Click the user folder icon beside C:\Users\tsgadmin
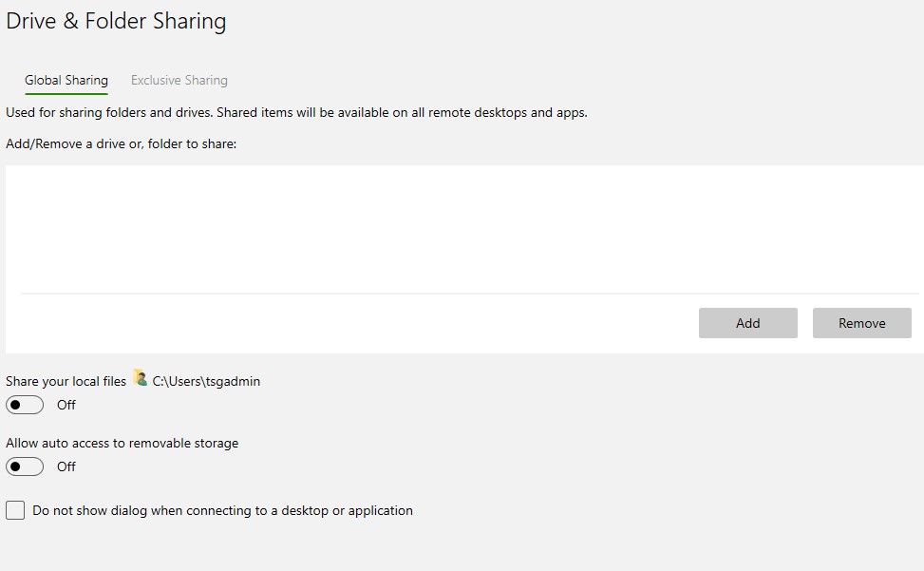Screen dimensions: 924x571 [141, 378]
